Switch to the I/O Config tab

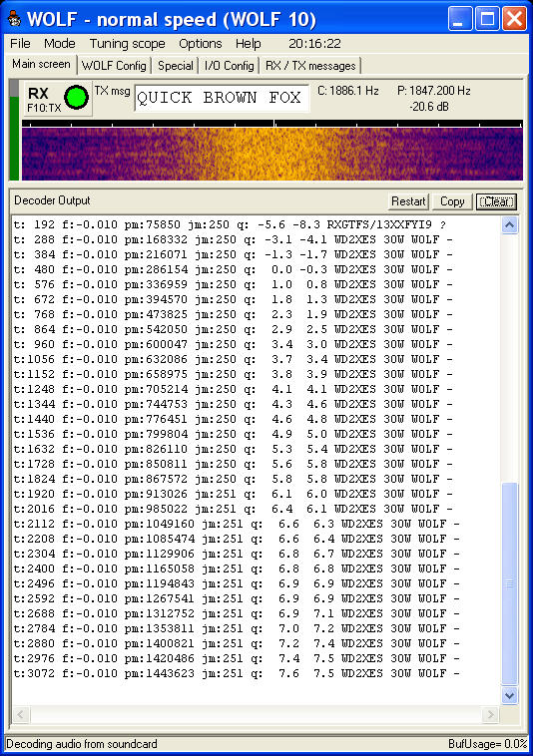230,66
